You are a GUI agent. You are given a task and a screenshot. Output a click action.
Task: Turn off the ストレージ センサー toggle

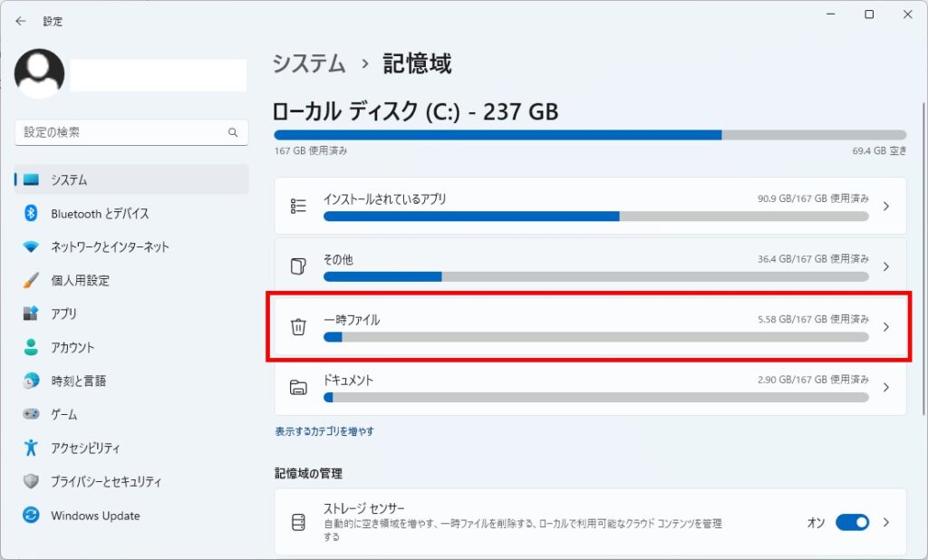coord(851,522)
